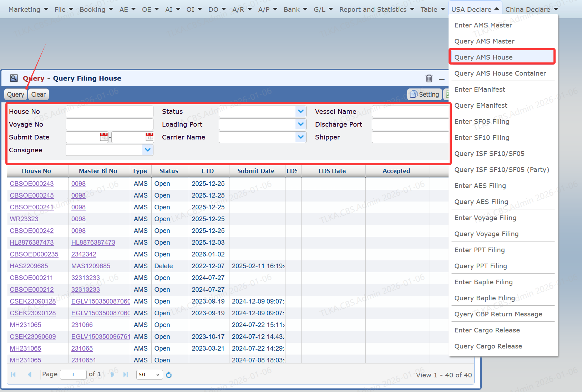Go to the previous results page
582x392 pixels.
(x=30, y=375)
